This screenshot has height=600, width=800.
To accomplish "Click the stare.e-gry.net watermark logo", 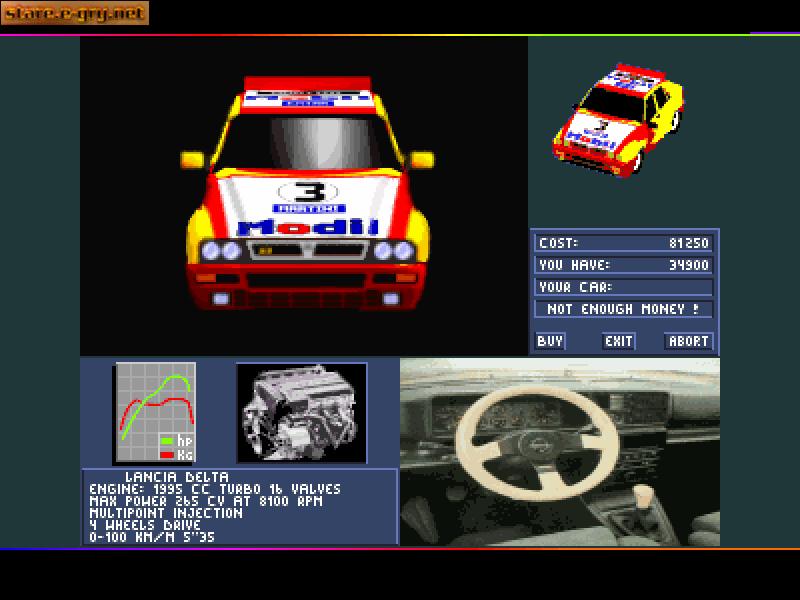I will 76,13.
